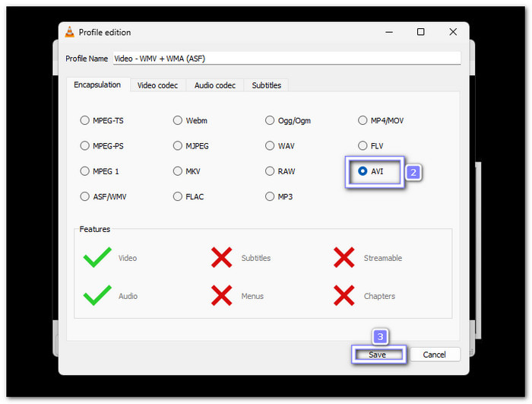
Task: Select the FLV encapsulation option
Action: click(x=363, y=145)
